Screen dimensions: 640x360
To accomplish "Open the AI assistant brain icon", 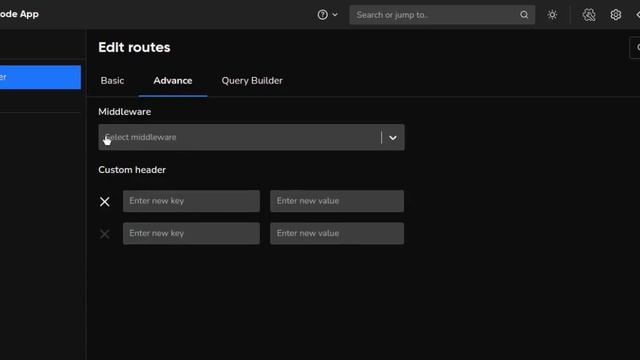I will pos(589,15).
